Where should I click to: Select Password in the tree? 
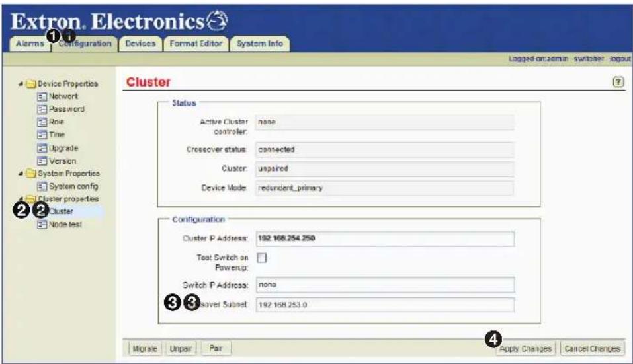(67, 109)
